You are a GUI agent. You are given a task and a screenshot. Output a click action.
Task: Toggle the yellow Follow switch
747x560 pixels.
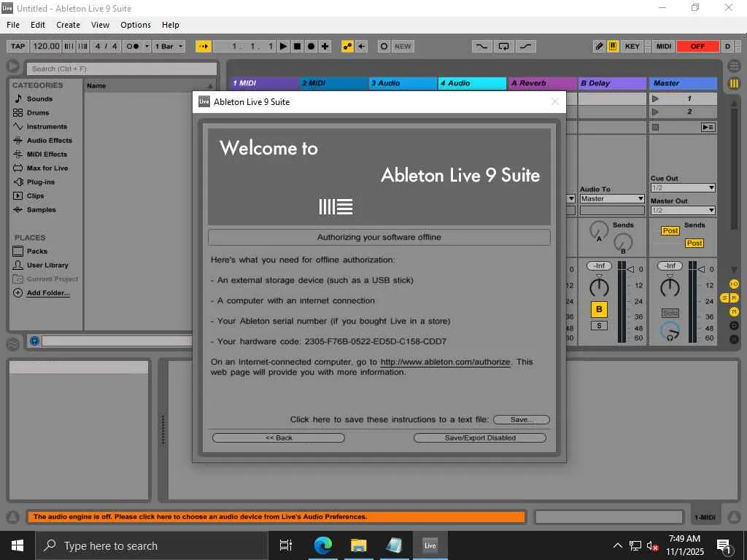[x=204, y=46]
